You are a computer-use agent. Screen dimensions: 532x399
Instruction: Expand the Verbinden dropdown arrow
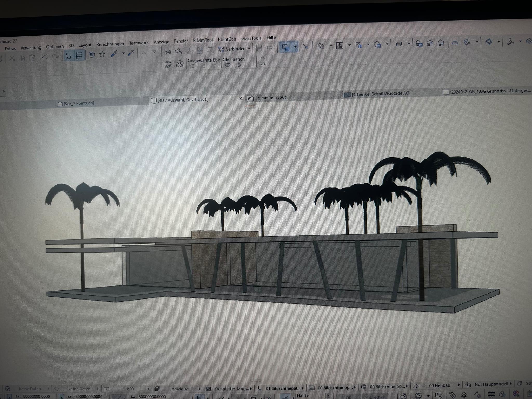[249, 49]
